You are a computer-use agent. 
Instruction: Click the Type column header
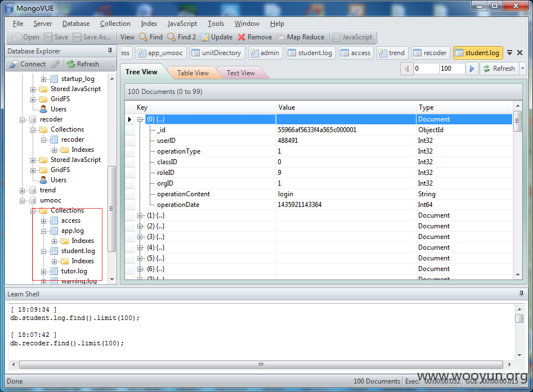[x=464, y=107]
